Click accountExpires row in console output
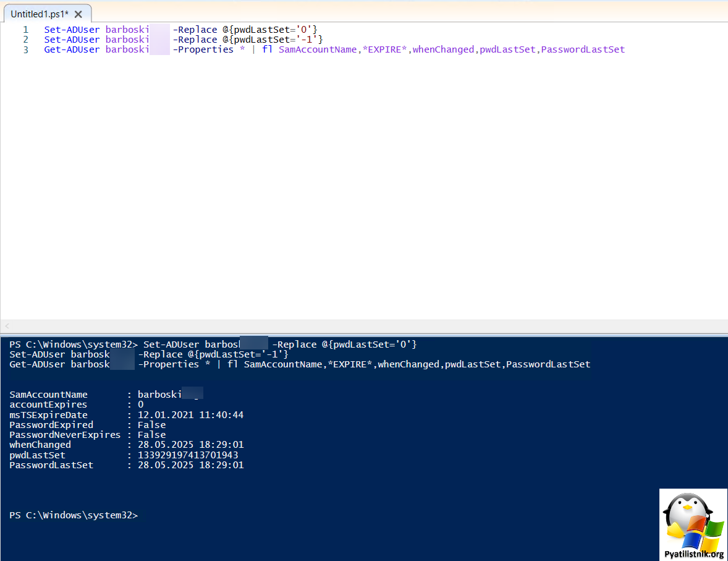This screenshot has width=728, height=561. point(77,405)
